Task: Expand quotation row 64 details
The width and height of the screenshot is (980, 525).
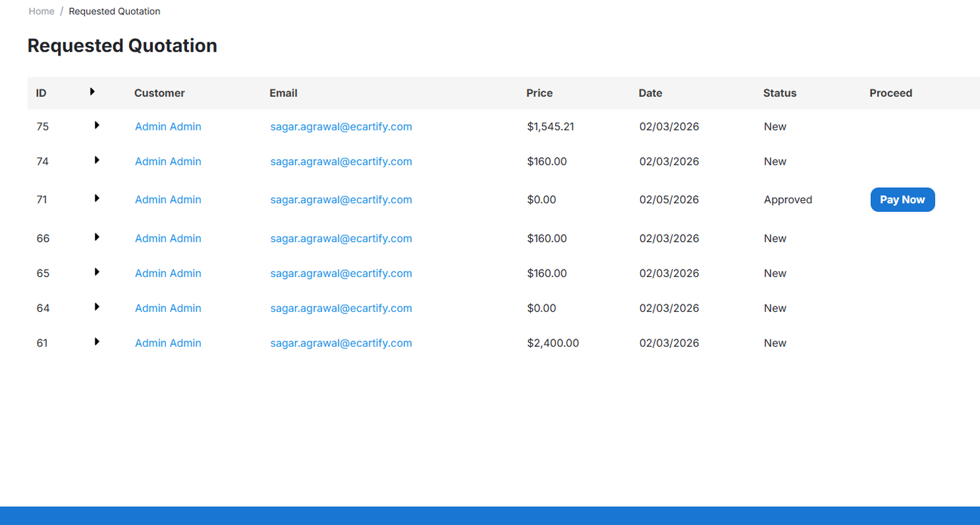Action: 97,307
